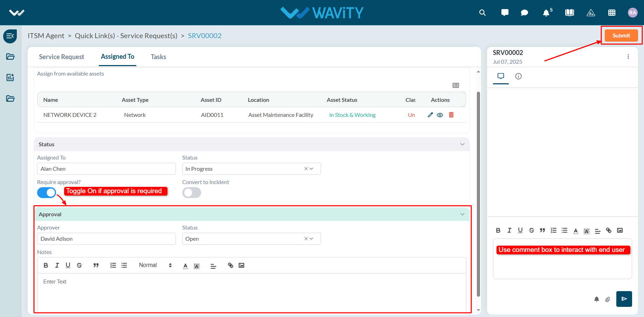Insert image in Notes editor

click(x=241, y=265)
